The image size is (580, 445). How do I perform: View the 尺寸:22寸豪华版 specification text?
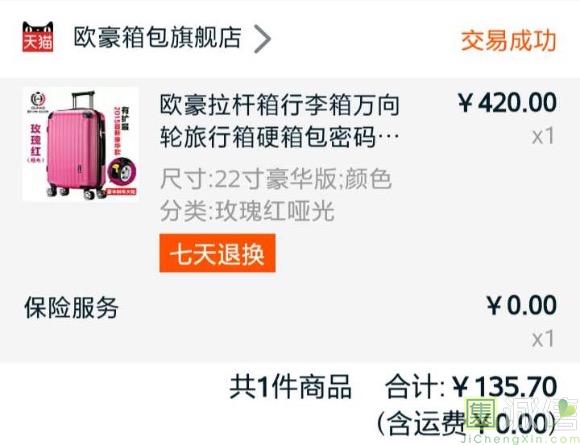pyautogui.click(x=249, y=179)
